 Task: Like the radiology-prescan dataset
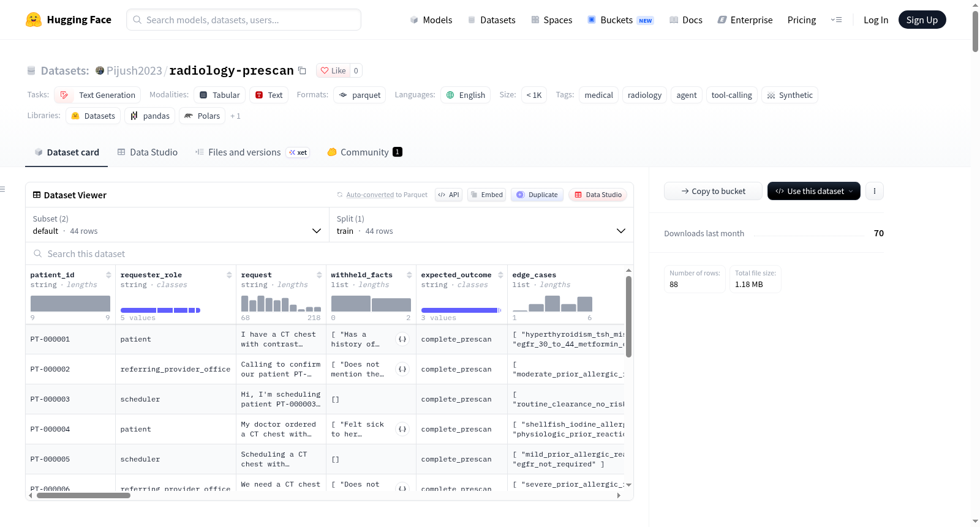333,70
